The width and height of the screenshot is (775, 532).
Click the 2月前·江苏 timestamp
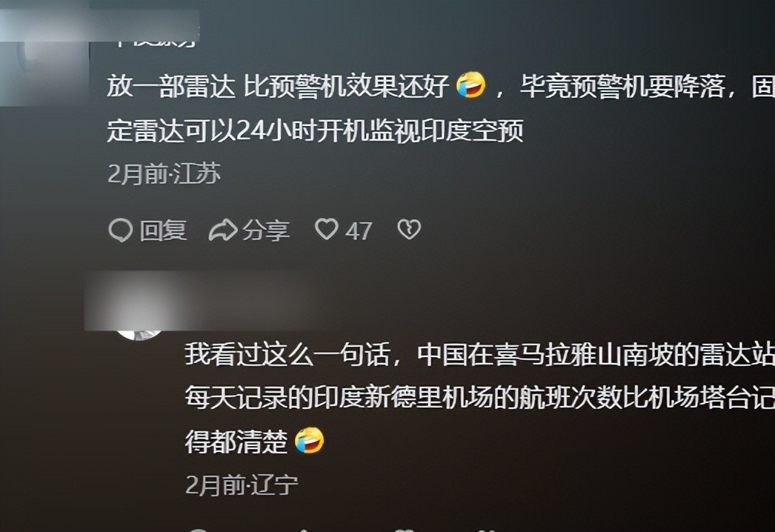pyautogui.click(x=164, y=174)
